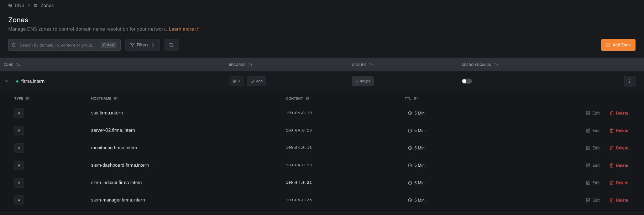Delete the siem-manager.firma.intern record
Screen dimensions: 644x215
click(x=619, y=200)
